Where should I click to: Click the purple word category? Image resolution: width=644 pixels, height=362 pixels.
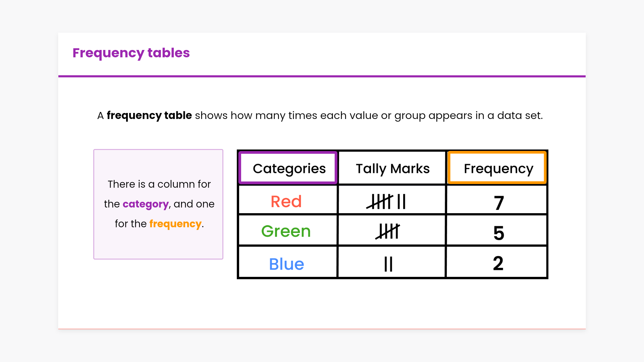pyautogui.click(x=146, y=204)
